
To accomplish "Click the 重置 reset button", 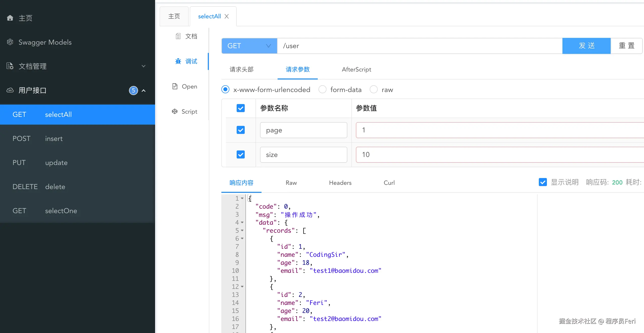I will tap(626, 46).
